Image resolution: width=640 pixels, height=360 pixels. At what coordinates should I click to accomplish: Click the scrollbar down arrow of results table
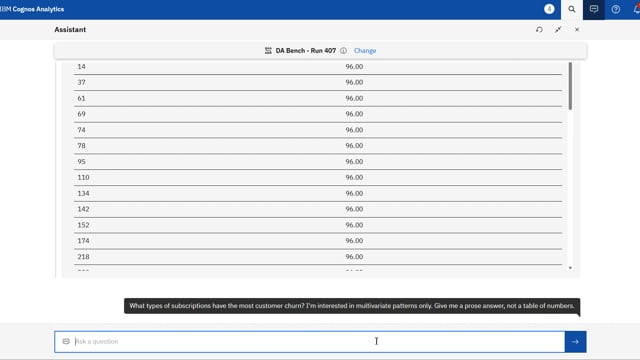pyautogui.click(x=570, y=268)
